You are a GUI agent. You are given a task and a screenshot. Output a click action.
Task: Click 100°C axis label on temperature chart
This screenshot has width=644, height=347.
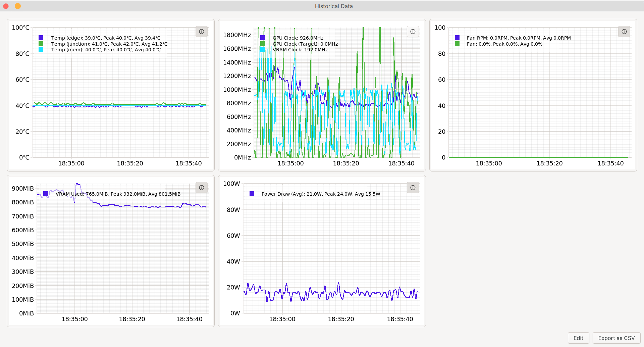[20, 28]
